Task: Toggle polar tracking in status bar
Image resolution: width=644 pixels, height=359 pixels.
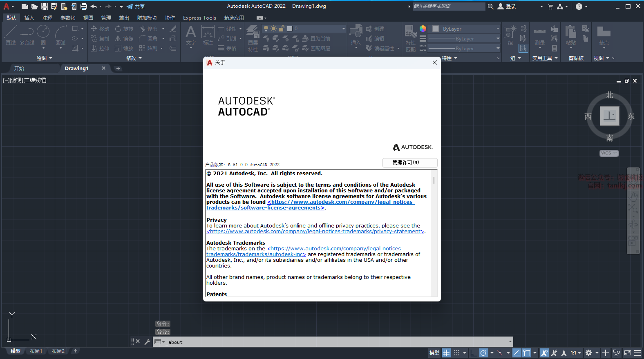Action: (484, 353)
